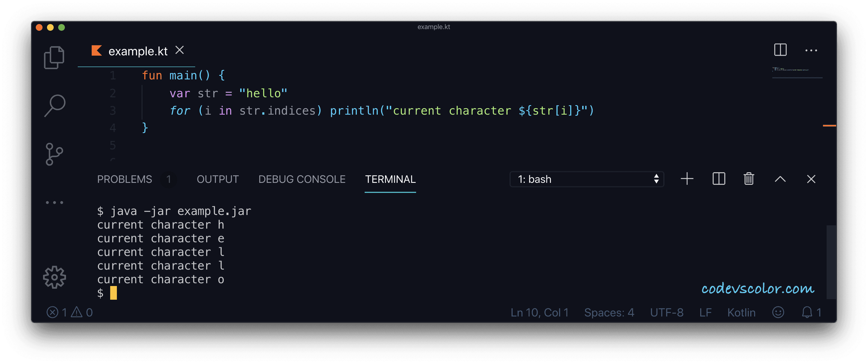Click the minimap code preview
Image resolution: width=868 pixels, height=364 pixels.
point(791,69)
